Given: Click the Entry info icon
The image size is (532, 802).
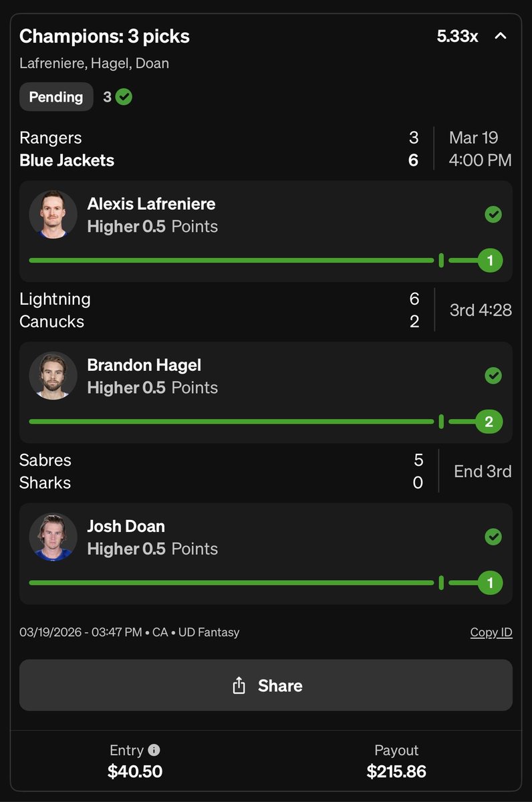Looking at the screenshot, I should [154, 750].
